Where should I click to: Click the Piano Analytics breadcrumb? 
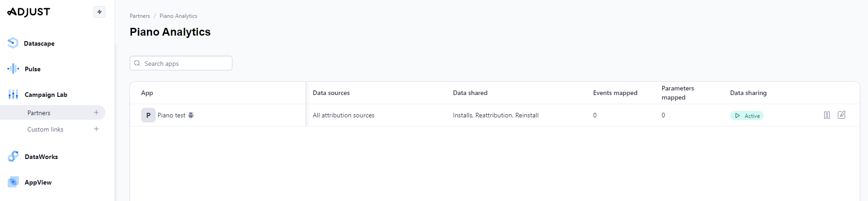click(x=178, y=16)
